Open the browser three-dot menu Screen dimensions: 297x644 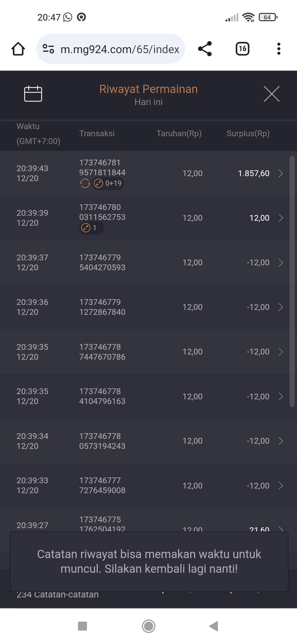pos(279,49)
